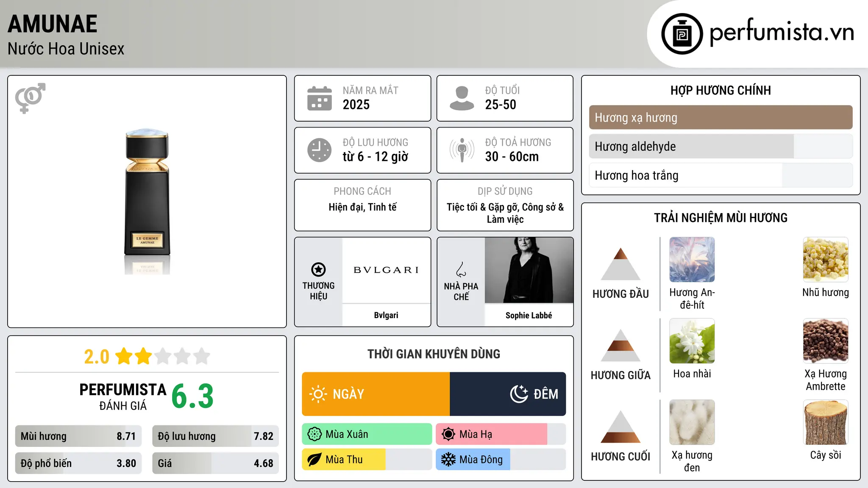Click the Mùa Đông season bar
868x488 pixels.
(x=501, y=460)
